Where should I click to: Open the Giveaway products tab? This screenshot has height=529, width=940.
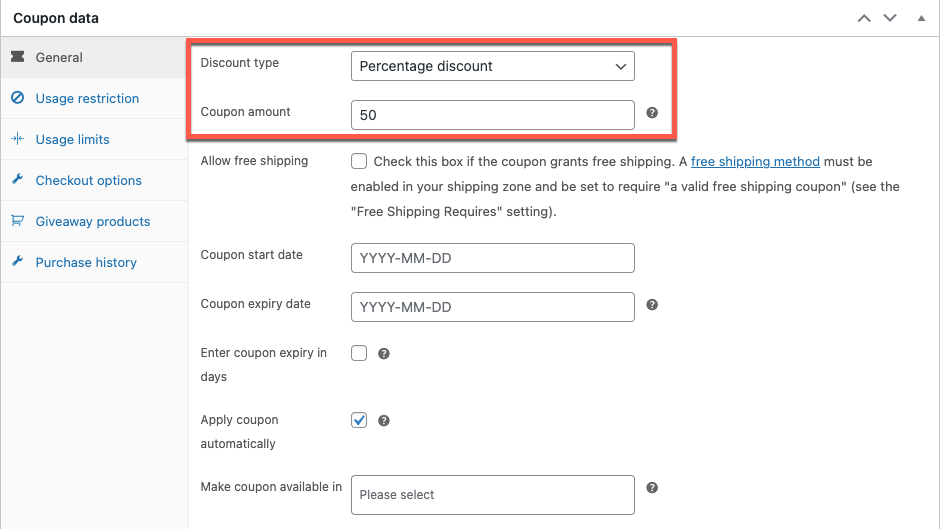95,221
